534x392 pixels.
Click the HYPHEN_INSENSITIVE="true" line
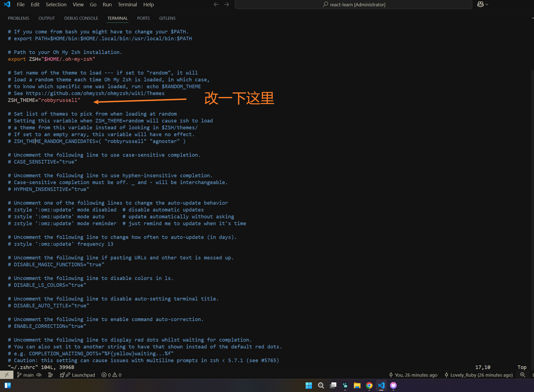tap(49, 189)
